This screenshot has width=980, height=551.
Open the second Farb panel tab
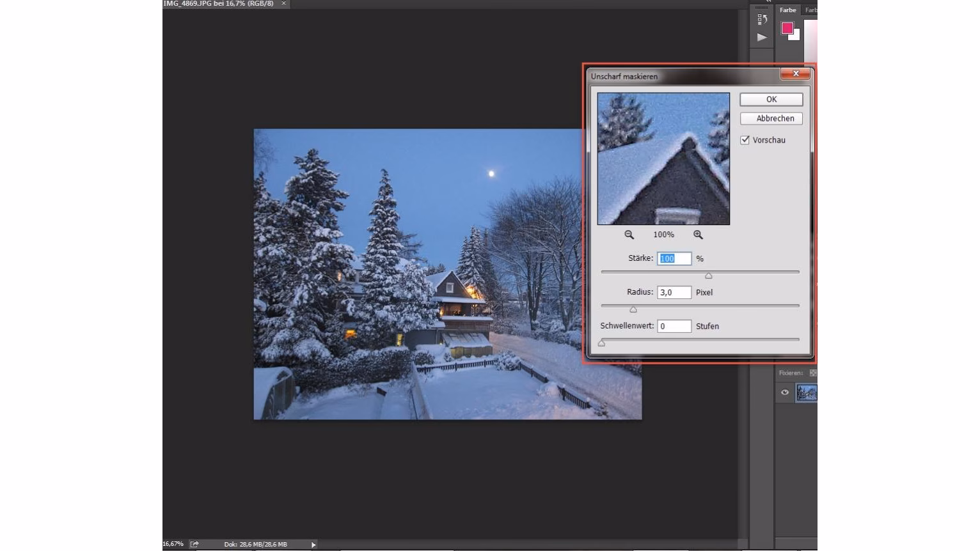tap(810, 10)
